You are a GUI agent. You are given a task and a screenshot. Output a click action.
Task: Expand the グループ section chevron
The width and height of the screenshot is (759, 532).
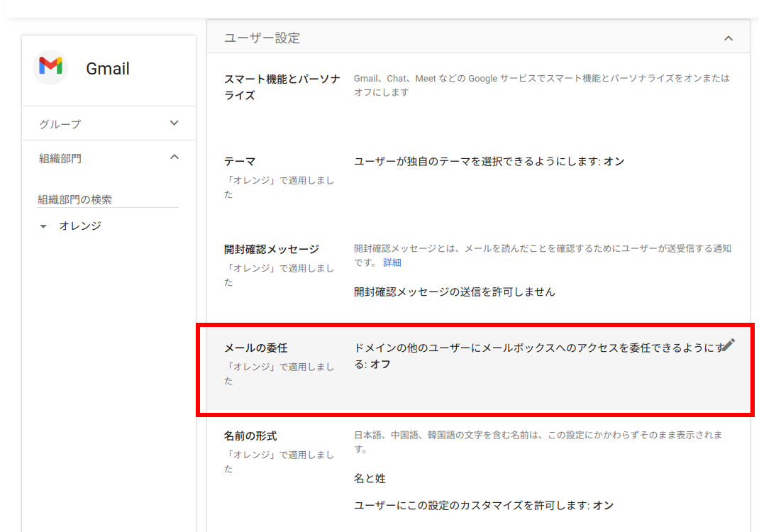point(174,123)
